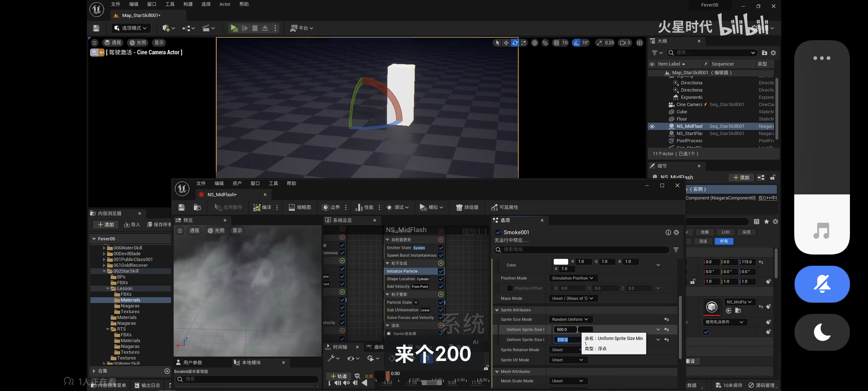
Task: Open the Position Mode dropdown
Action: tap(573, 278)
